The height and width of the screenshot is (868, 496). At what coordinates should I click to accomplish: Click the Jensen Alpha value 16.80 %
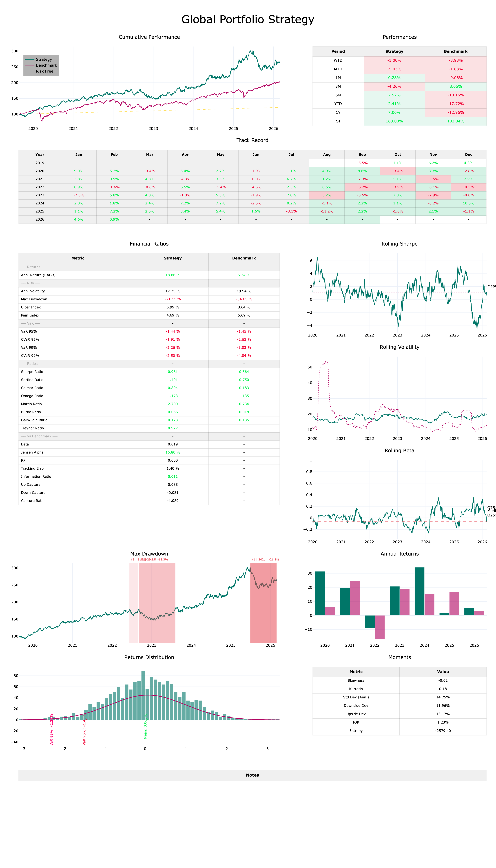click(x=173, y=452)
